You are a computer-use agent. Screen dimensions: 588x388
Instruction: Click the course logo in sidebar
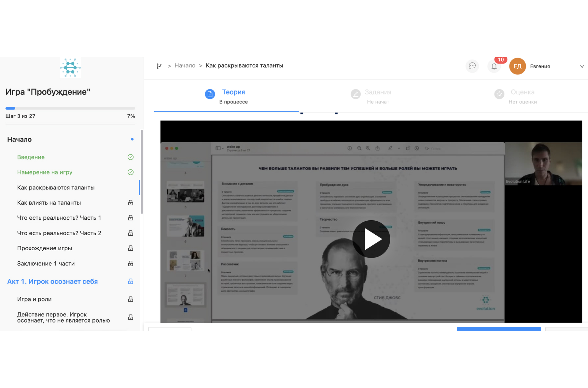(70, 68)
